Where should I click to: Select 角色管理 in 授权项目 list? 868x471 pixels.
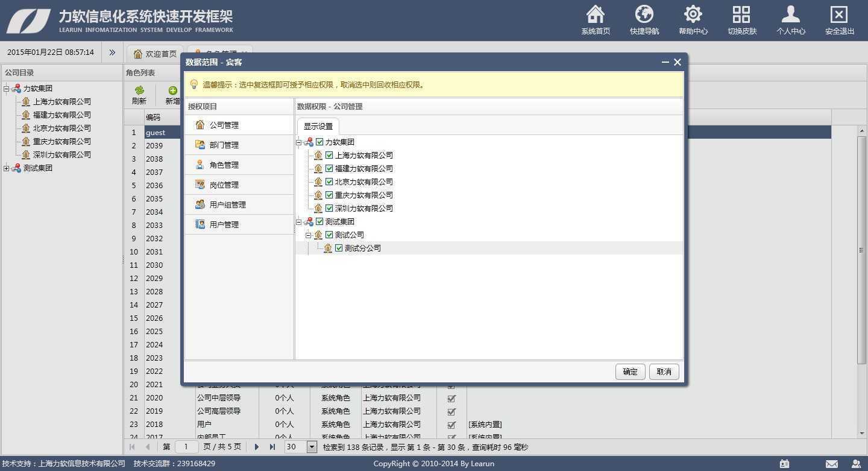(239, 165)
